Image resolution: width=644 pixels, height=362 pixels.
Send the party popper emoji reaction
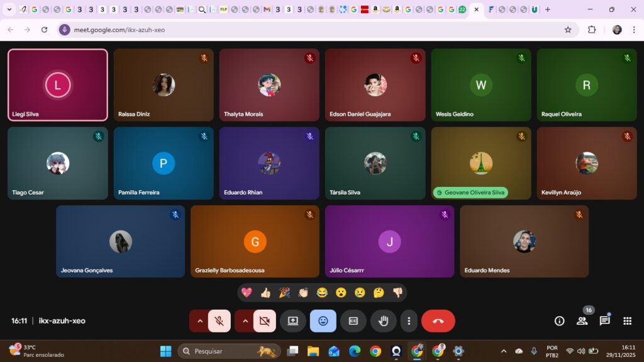tap(284, 293)
